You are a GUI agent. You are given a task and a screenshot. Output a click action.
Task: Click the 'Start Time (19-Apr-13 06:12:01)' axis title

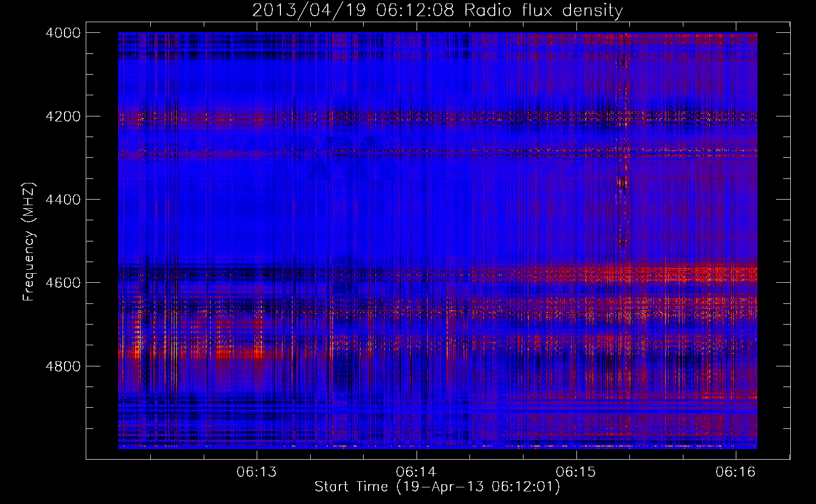tap(437, 487)
